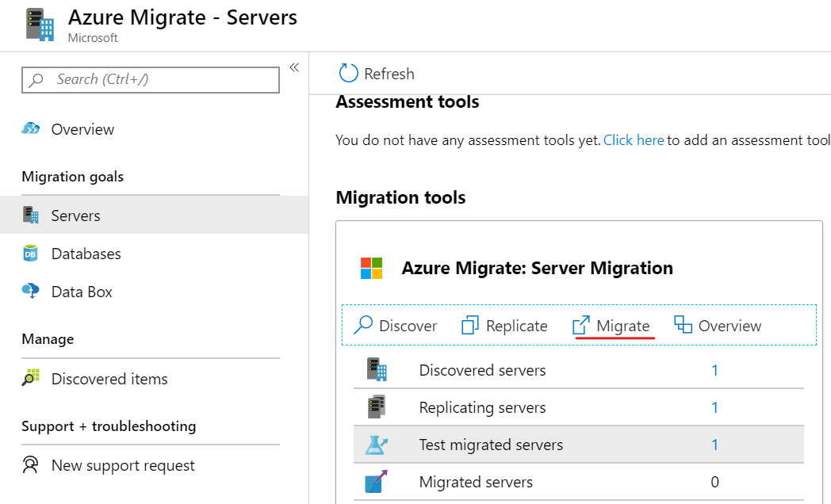This screenshot has height=504, width=831.
Task: Click the 'Assessment tools' heading
Action: pyautogui.click(x=407, y=101)
